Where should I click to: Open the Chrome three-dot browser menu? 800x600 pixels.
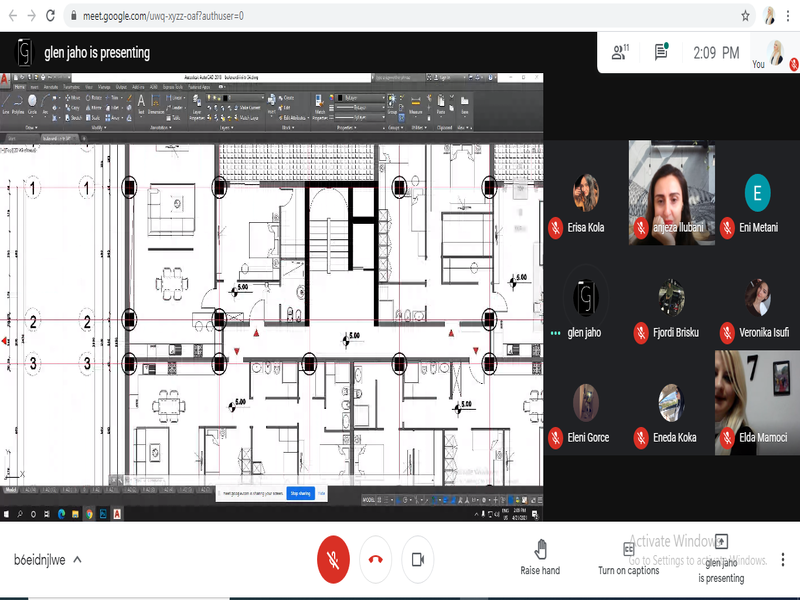point(790,16)
